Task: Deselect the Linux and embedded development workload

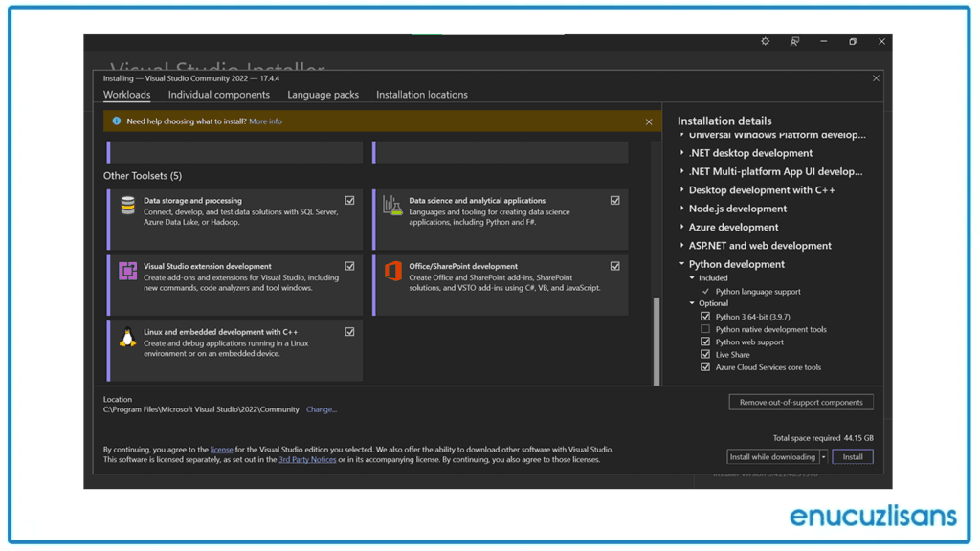Action: pyautogui.click(x=349, y=332)
